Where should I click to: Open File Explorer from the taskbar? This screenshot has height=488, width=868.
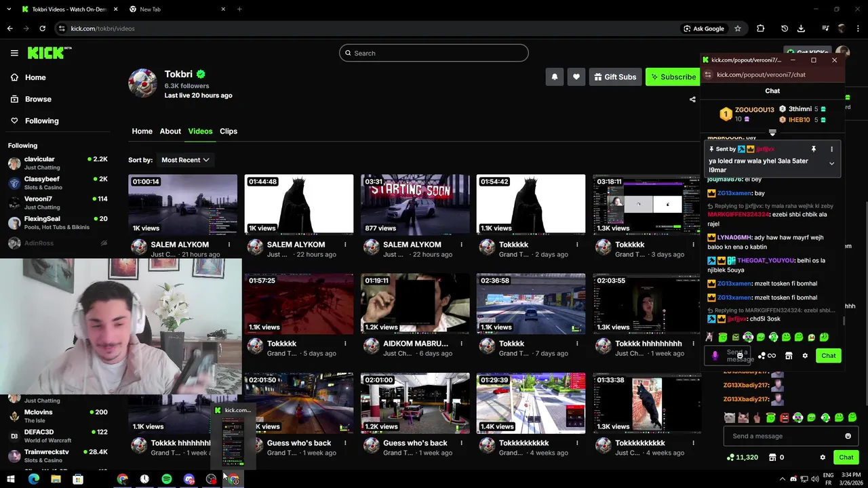(x=56, y=479)
